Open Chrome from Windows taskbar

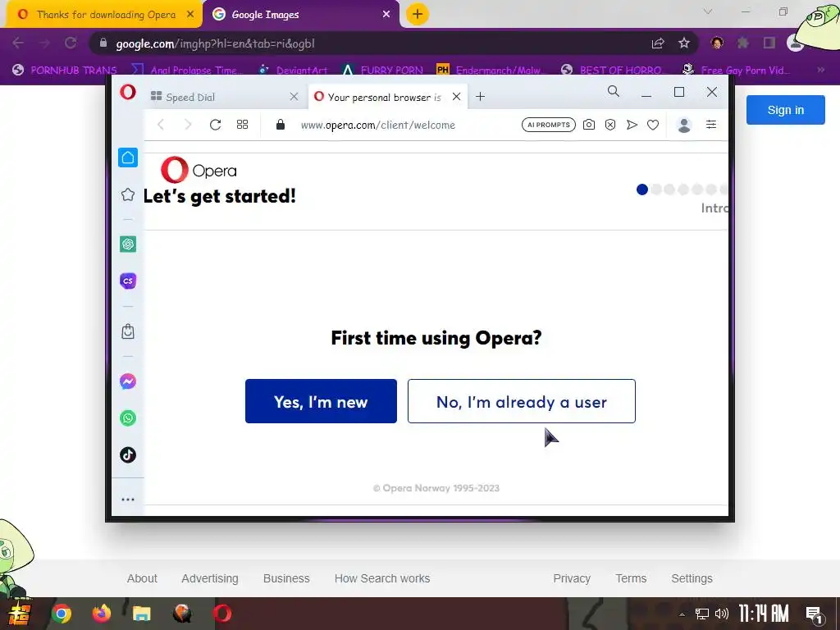(61, 614)
